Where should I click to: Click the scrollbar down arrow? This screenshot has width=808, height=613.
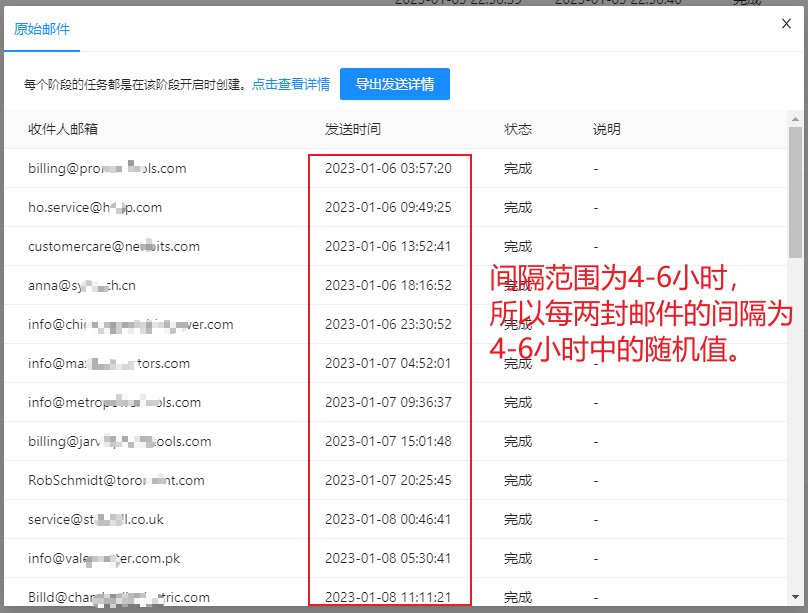click(x=795, y=597)
